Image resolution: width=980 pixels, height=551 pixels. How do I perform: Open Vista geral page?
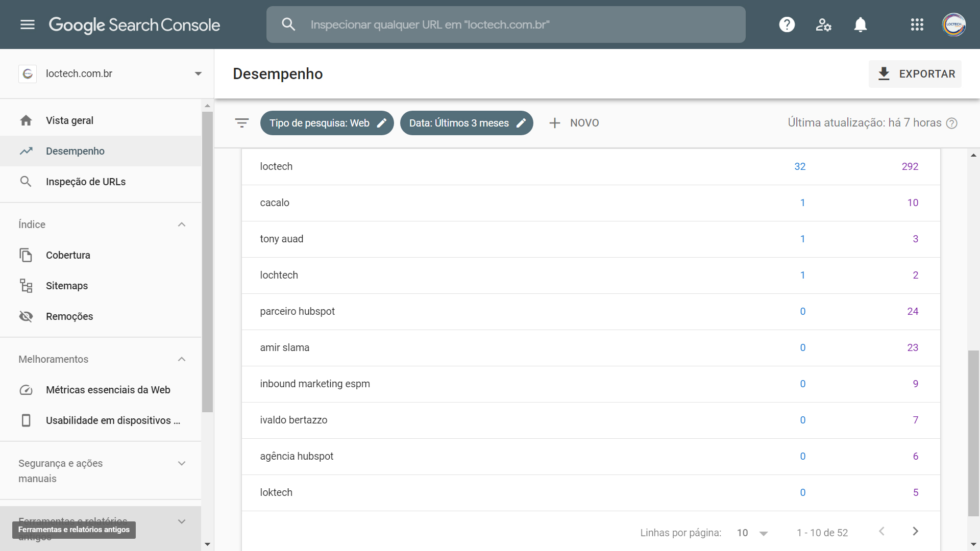pyautogui.click(x=101, y=120)
